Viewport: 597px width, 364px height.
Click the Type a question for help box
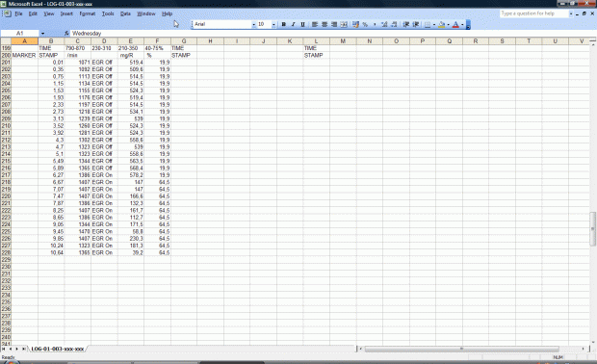(533, 13)
